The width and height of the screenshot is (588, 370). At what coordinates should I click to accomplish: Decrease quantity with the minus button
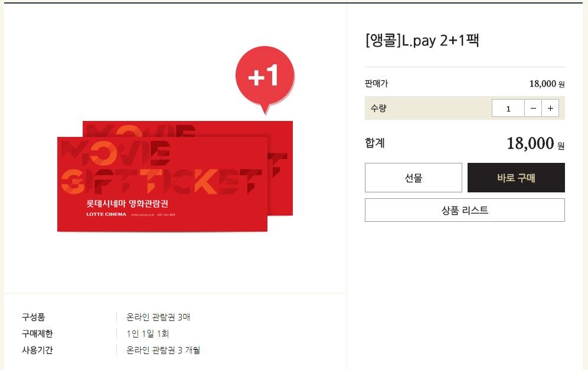533,109
